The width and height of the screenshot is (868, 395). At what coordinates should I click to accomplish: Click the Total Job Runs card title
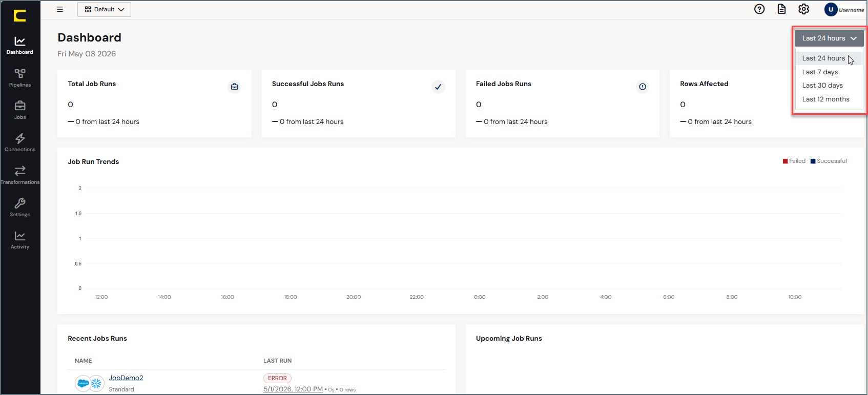tap(92, 84)
